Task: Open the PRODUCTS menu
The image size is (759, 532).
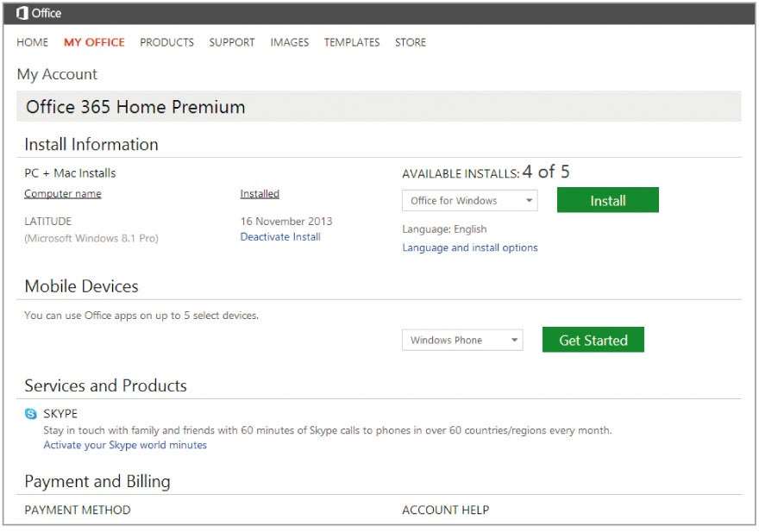Action: [167, 42]
